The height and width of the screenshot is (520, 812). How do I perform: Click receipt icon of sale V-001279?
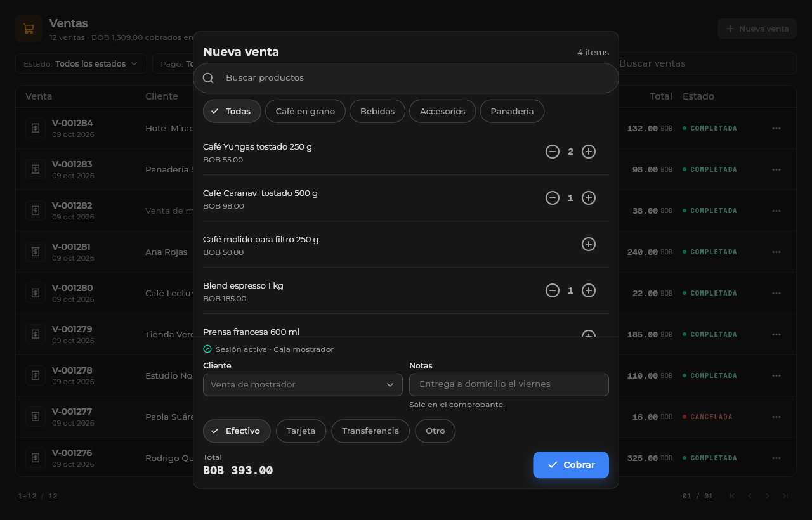click(36, 334)
